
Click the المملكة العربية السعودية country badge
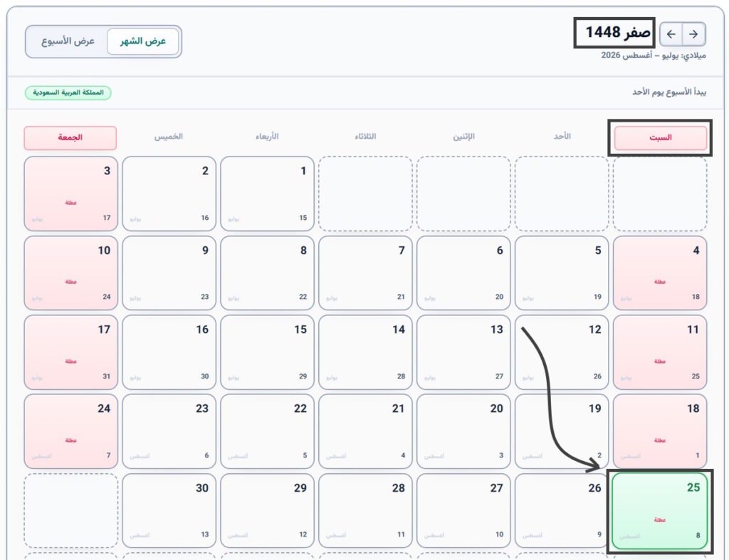[68, 93]
